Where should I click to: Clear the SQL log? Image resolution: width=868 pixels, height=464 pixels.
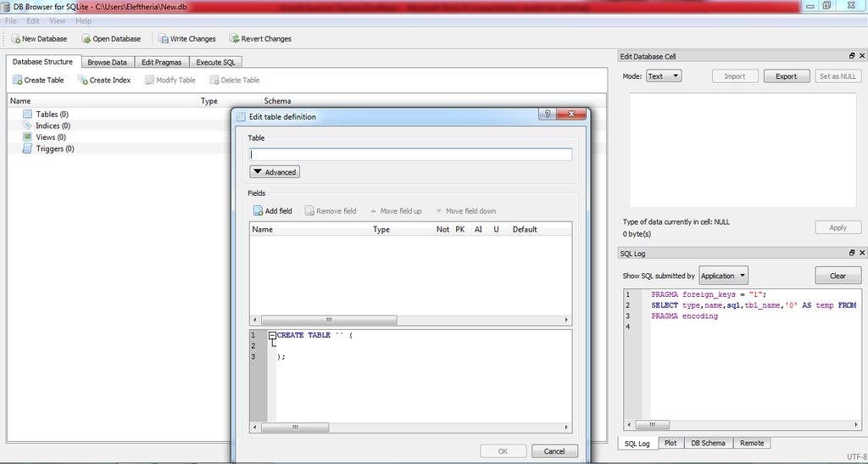click(x=838, y=275)
